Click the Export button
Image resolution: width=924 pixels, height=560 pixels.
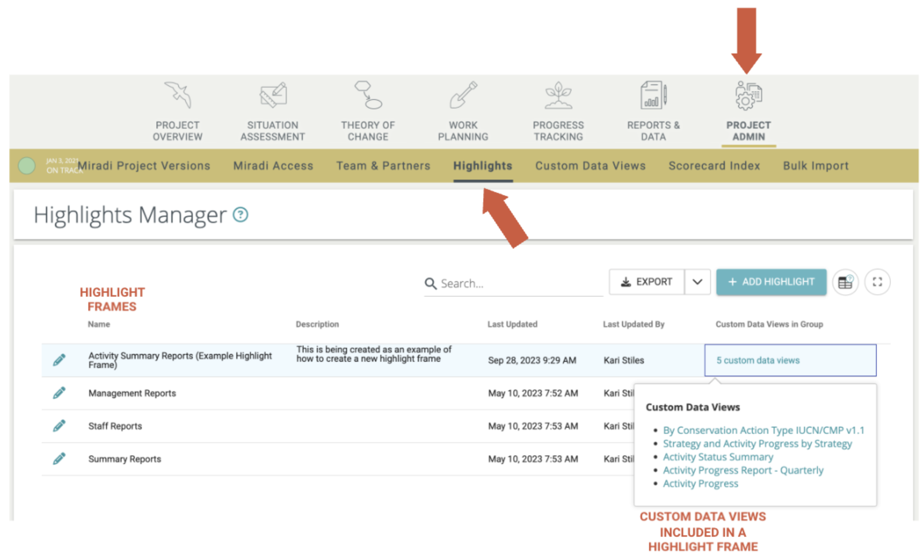pyautogui.click(x=646, y=282)
